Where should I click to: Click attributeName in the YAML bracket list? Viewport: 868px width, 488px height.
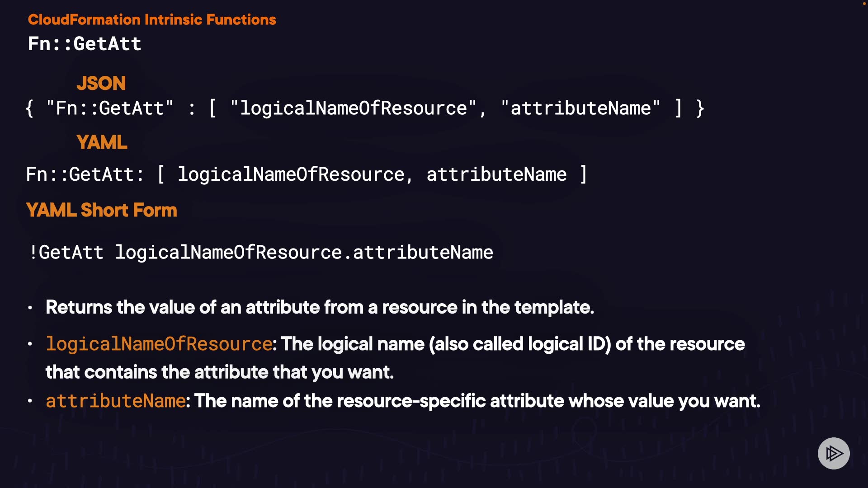496,174
